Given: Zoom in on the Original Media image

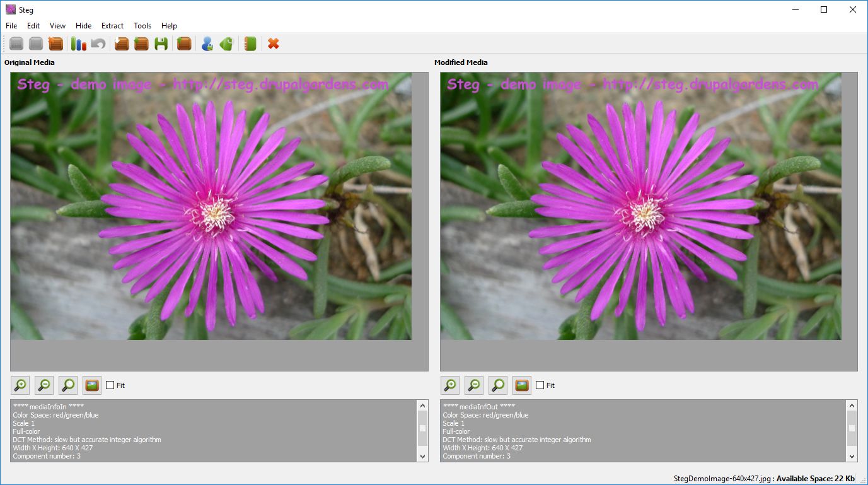Looking at the screenshot, I should tap(20, 385).
